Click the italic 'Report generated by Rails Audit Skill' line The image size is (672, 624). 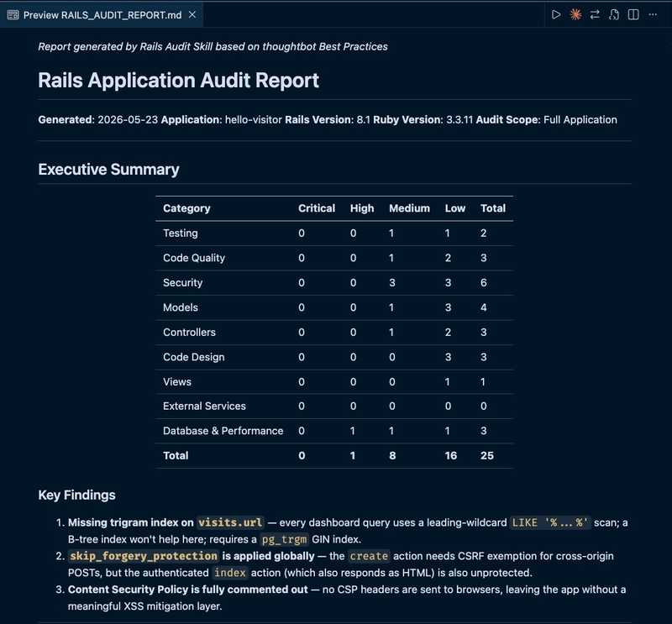point(213,46)
